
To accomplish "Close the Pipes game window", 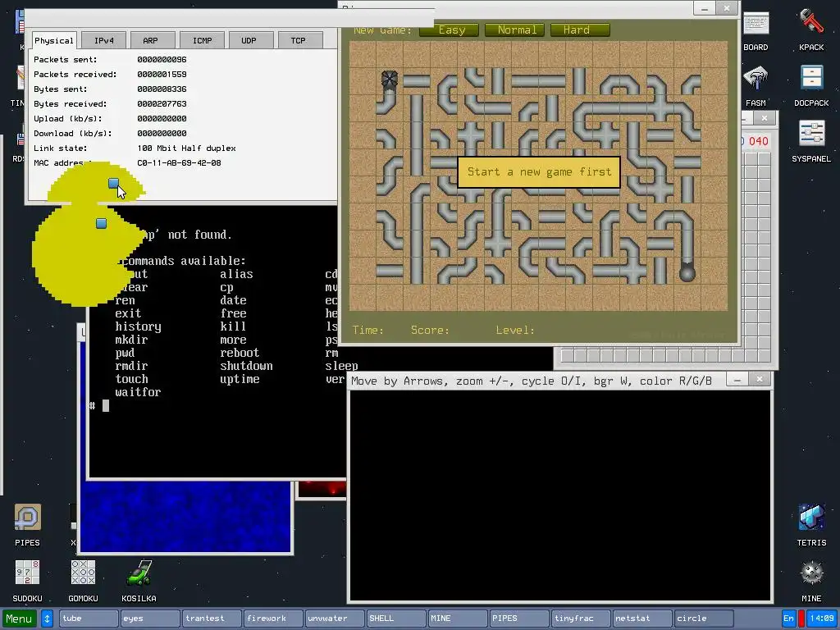I will (x=727, y=8).
